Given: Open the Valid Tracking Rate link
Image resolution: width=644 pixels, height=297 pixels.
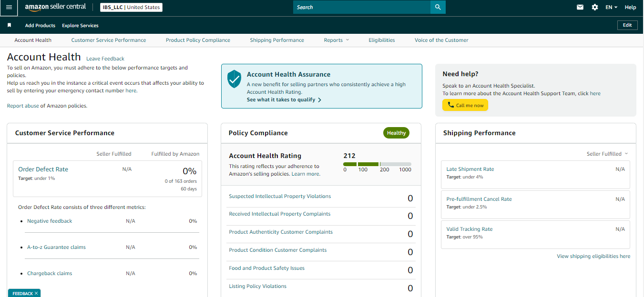Looking at the screenshot, I should coord(470,229).
